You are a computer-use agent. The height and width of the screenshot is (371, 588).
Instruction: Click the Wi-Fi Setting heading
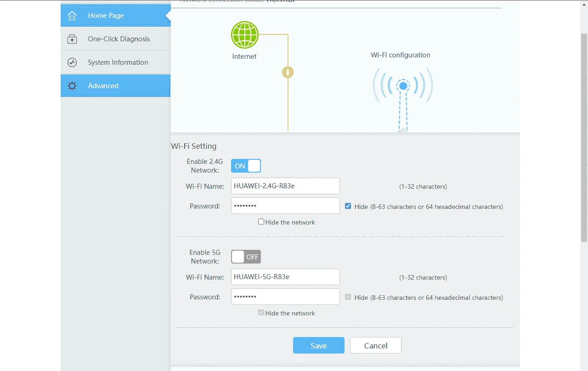194,146
